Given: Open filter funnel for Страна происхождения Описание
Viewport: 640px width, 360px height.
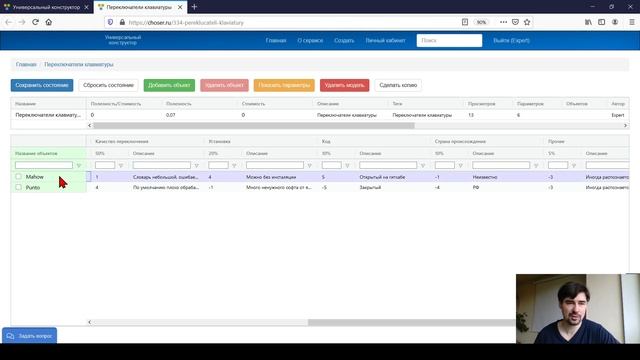Looking at the screenshot, I should 536,166.
